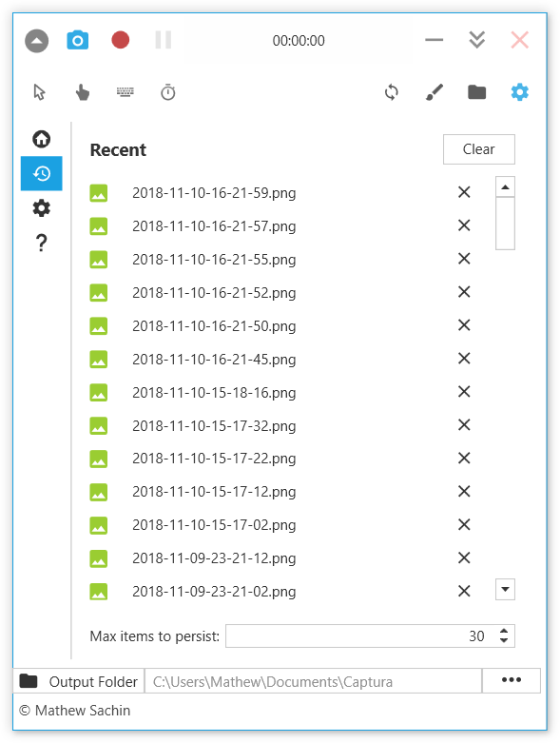Start recording with the red record button
The width and height of the screenshot is (560, 743).
120,40
